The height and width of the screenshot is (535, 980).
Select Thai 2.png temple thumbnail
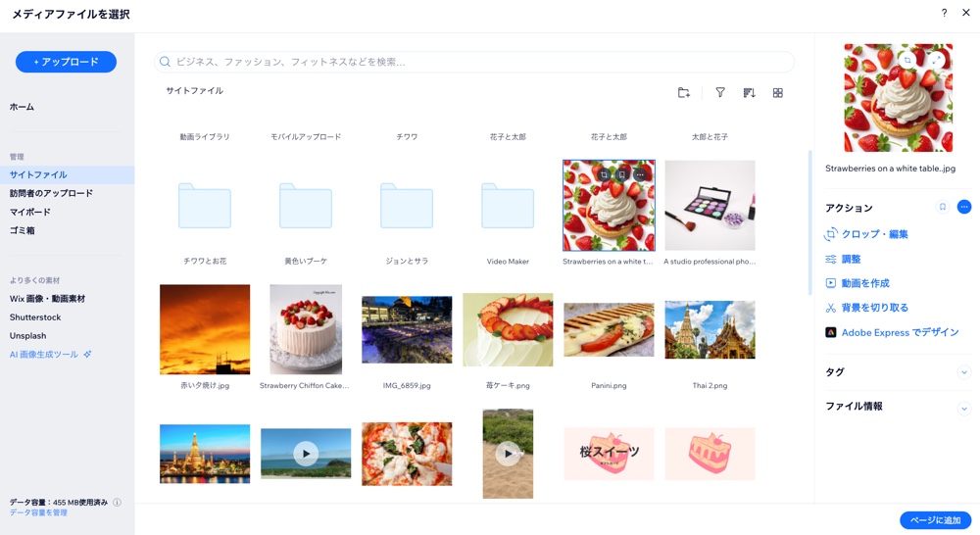tap(710, 329)
